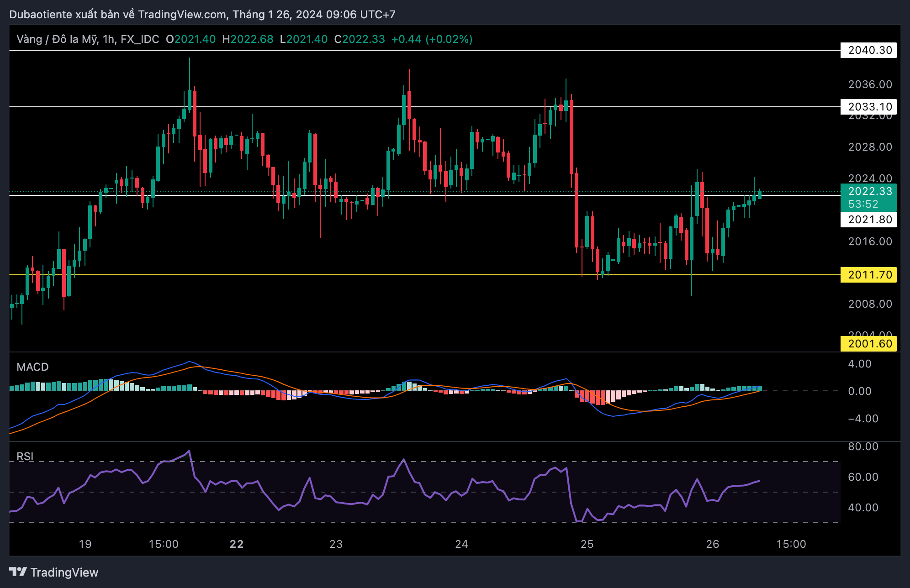Screen dimensions: 910x588
Task: Click the TradingView wordmark beside the logo
Action: pos(64,572)
